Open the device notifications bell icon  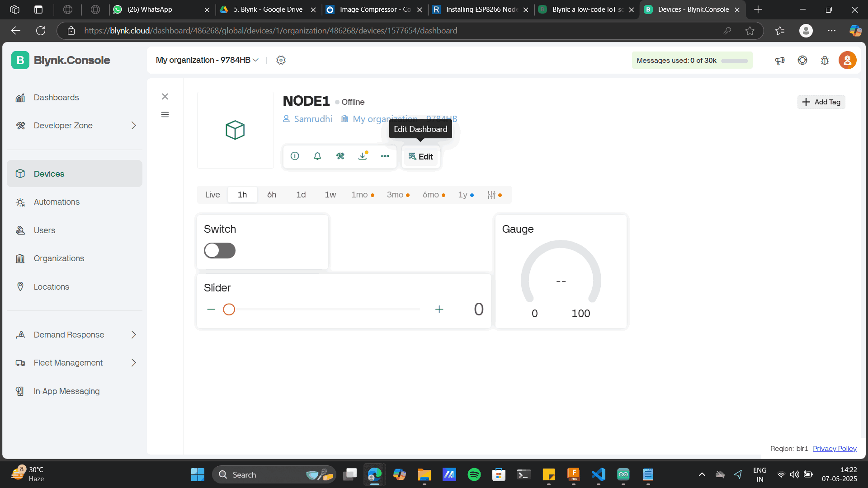pos(317,156)
